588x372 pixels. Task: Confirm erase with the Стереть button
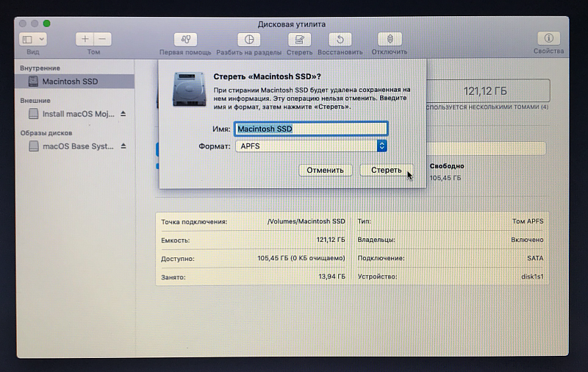(x=387, y=170)
